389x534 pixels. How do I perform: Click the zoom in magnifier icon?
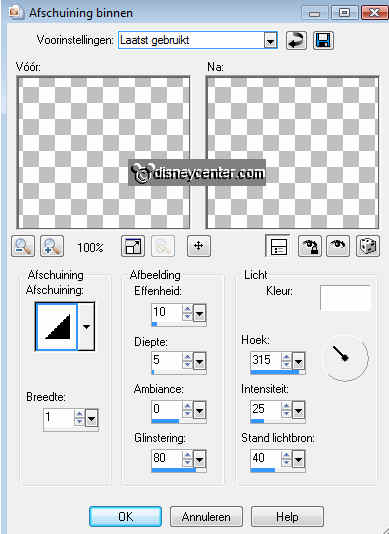tap(52, 246)
